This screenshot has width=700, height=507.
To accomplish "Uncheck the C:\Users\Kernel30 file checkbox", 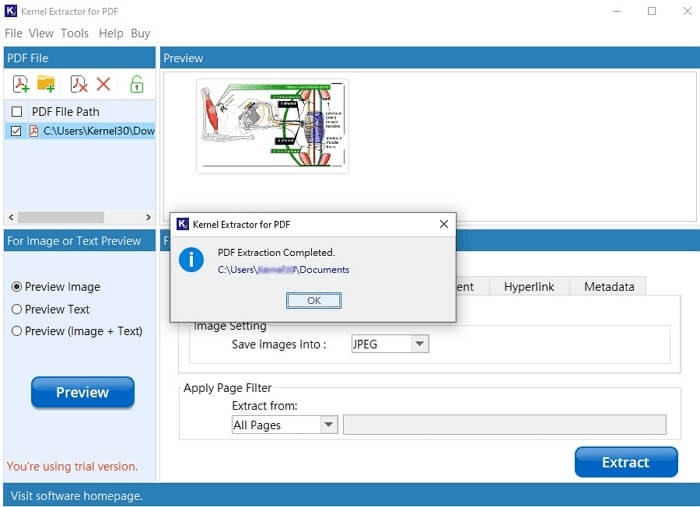I will click(16, 131).
